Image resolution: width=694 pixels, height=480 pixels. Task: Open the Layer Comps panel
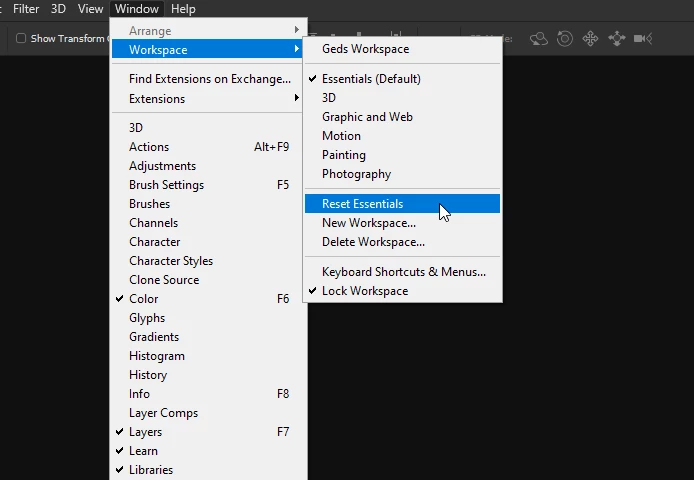(209, 413)
